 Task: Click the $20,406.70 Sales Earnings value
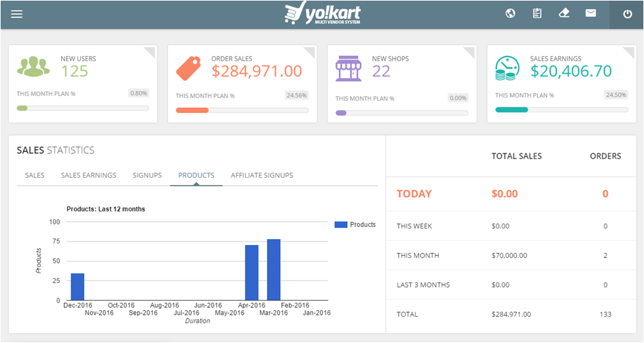[x=571, y=71]
